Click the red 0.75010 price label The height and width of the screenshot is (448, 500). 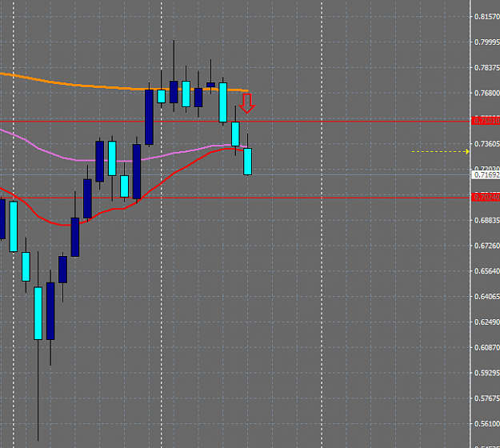point(486,121)
